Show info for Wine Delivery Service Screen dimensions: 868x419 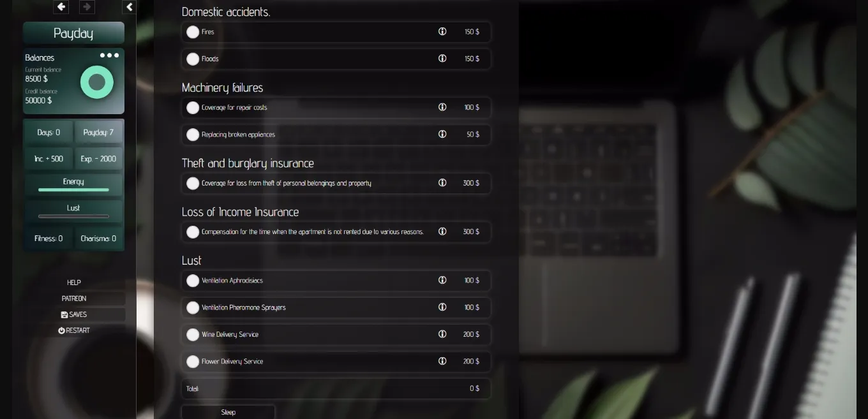pyautogui.click(x=442, y=334)
